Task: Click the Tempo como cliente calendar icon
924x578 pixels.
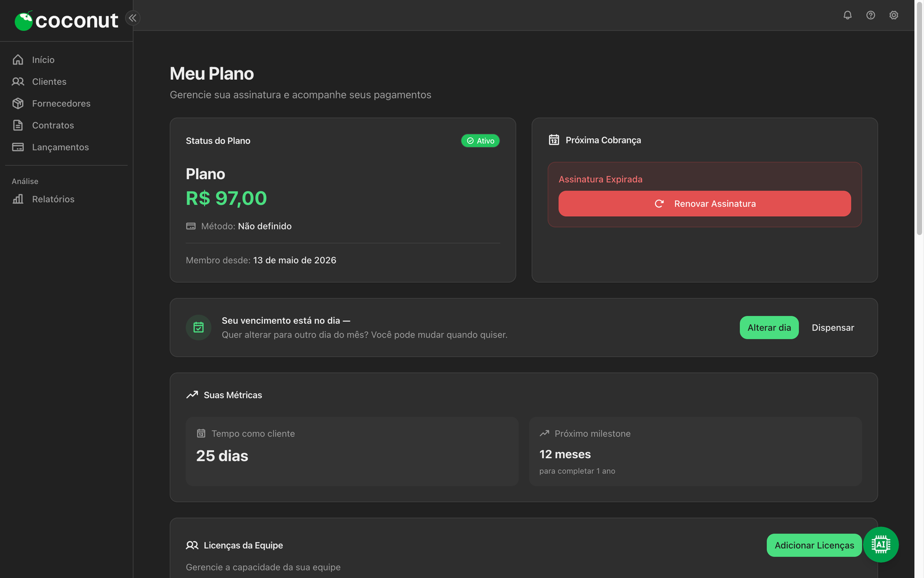Action: pos(201,433)
